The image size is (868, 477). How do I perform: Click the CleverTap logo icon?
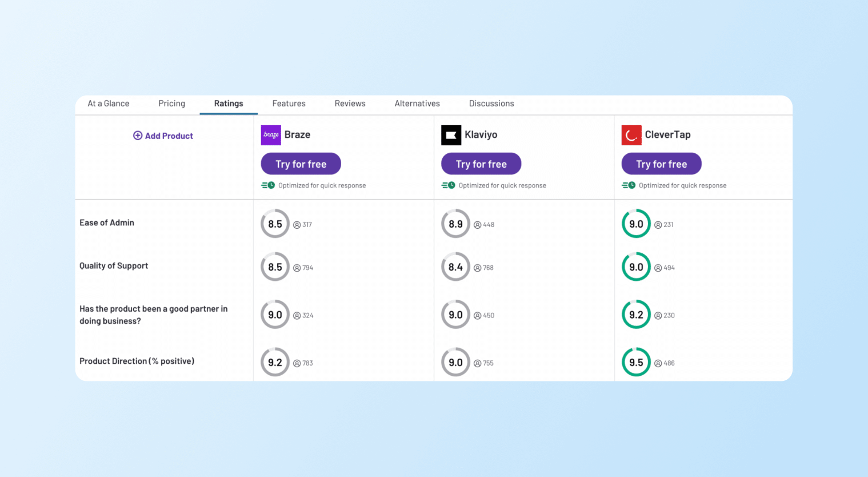point(631,135)
